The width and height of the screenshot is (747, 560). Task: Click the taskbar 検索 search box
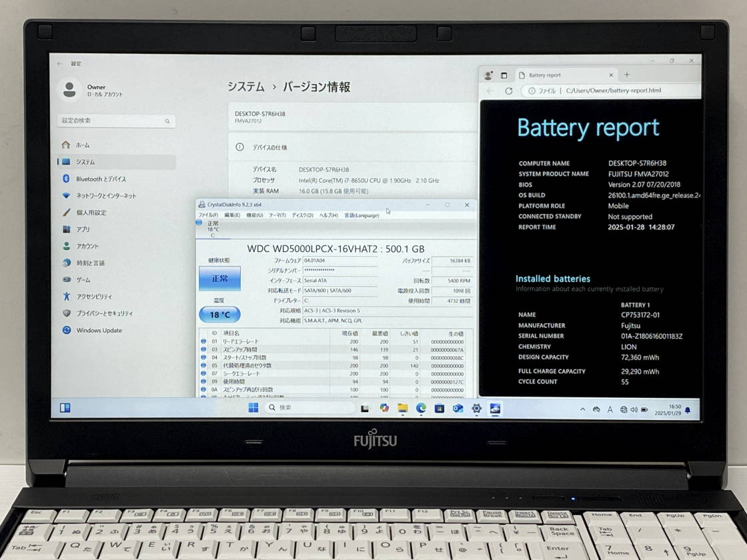[x=309, y=407]
